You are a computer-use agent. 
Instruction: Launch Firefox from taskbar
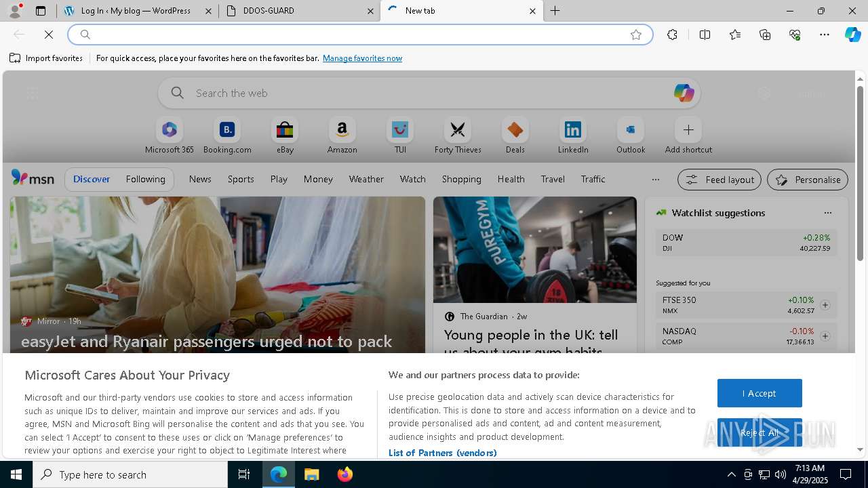(x=345, y=474)
